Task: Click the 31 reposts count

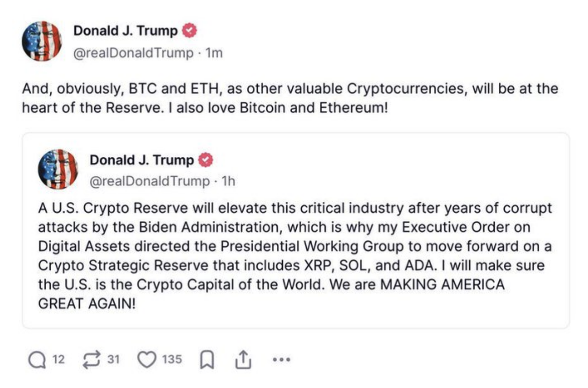Action: click(x=113, y=360)
